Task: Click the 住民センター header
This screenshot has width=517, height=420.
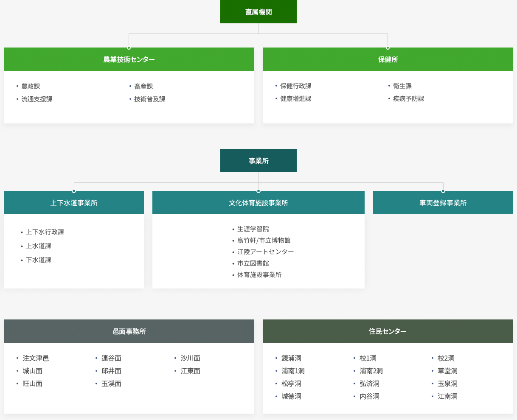Action: coord(388,331)
